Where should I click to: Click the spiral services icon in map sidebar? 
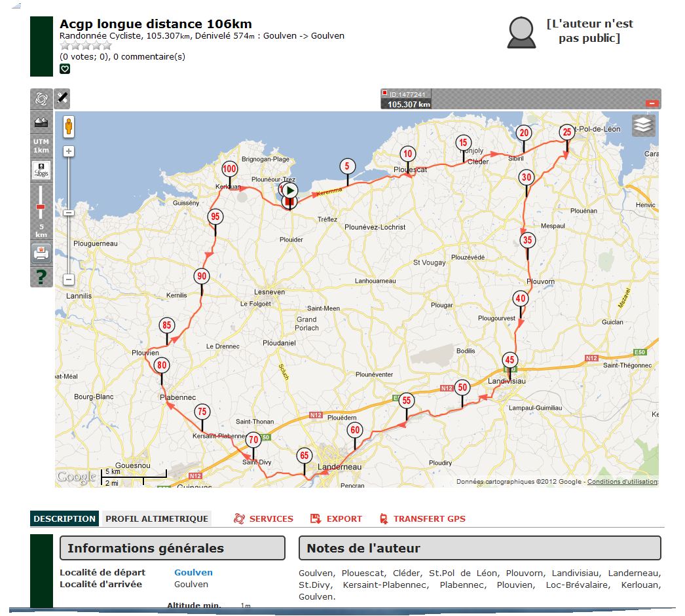click(41, 99)
